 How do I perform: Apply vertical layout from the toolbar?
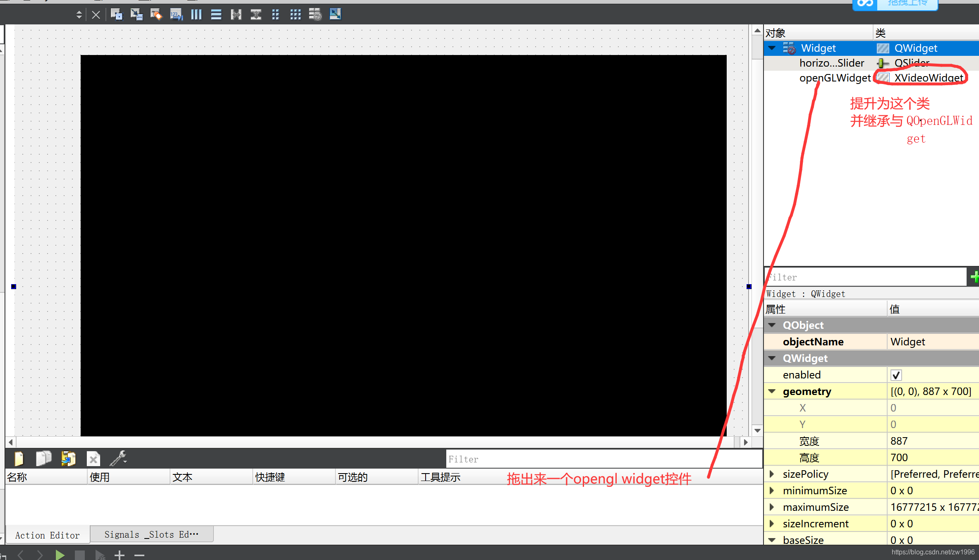pyautogui.click(x=216, y=15)
